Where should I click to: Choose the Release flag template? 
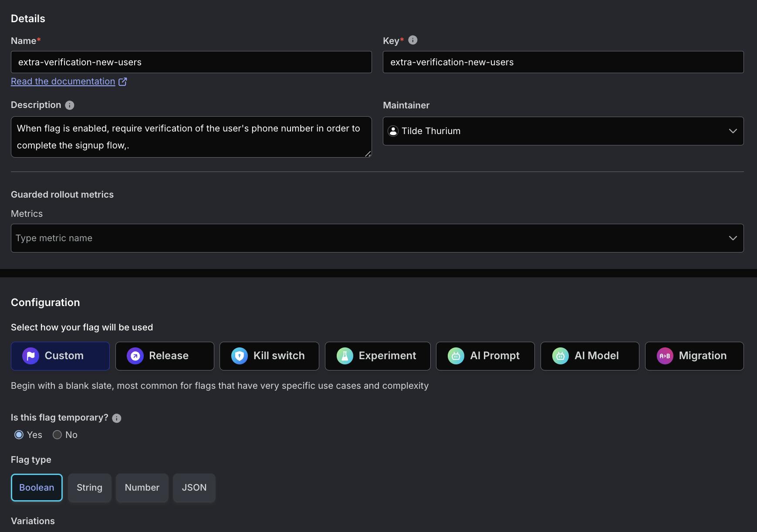coord(165,356)
